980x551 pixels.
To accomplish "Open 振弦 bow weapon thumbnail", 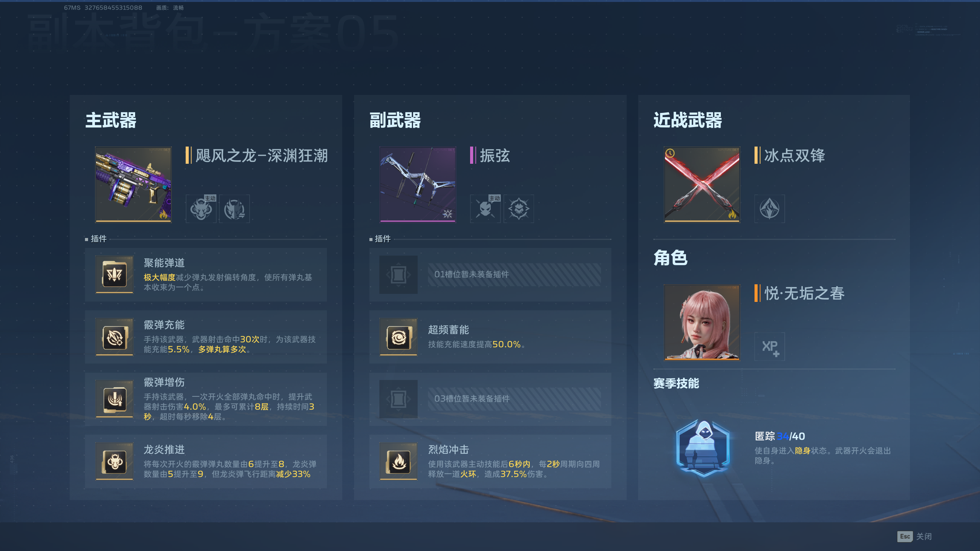I will click(418, 184).
